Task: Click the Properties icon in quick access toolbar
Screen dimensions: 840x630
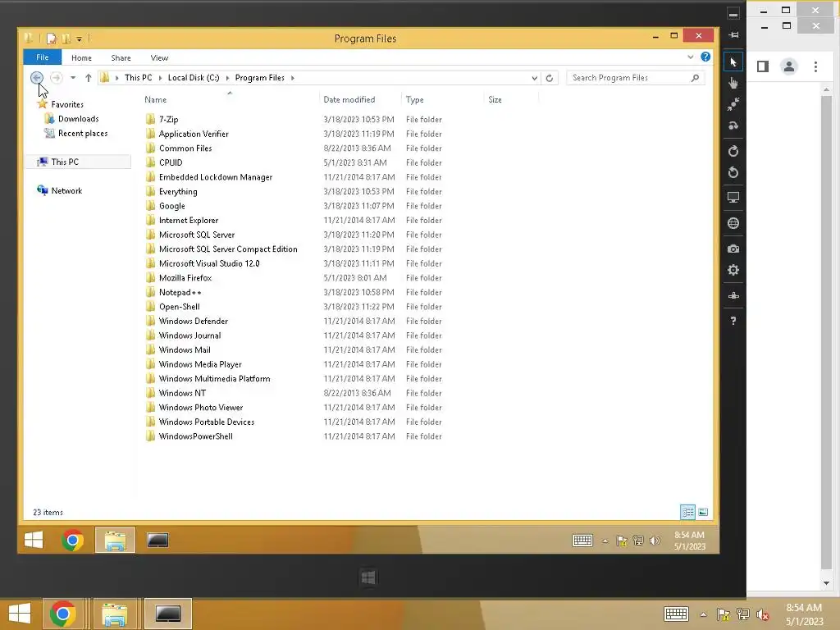Action: pos(51,38)
